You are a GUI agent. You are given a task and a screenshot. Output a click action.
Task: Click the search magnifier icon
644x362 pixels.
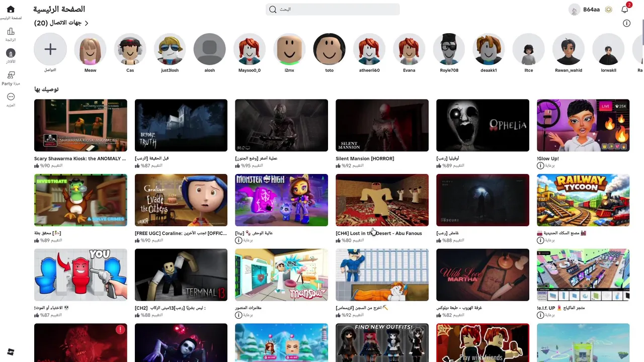(x=273, y=10)
